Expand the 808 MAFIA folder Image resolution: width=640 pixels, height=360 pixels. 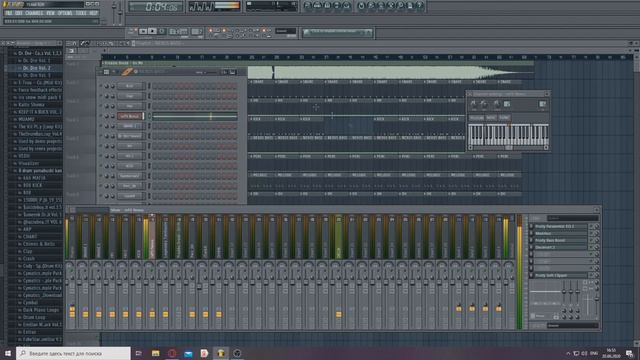click(34, 178)
